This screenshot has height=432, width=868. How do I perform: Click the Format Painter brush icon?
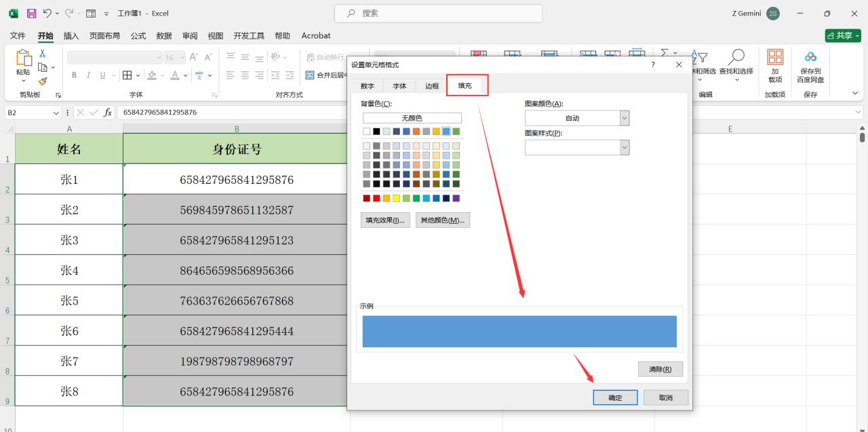(x=43, y=81)
